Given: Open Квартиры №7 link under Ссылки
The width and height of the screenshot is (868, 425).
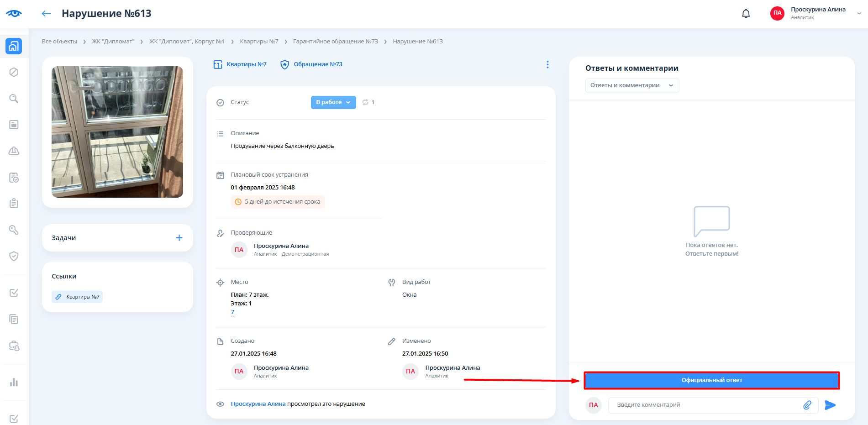Looking at the screenshot, I should (x=77, y=297).
